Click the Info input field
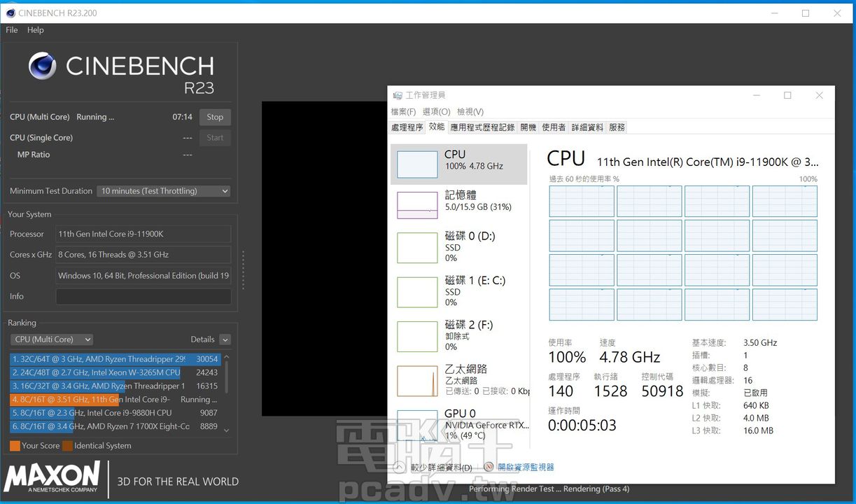 click(143, 296)
